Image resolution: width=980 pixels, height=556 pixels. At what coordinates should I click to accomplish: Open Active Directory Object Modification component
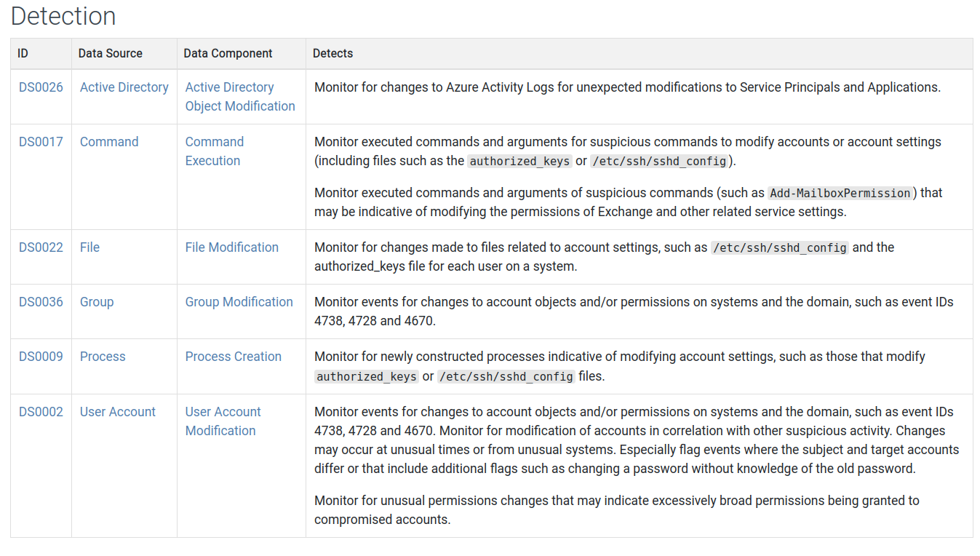(239, 97)
